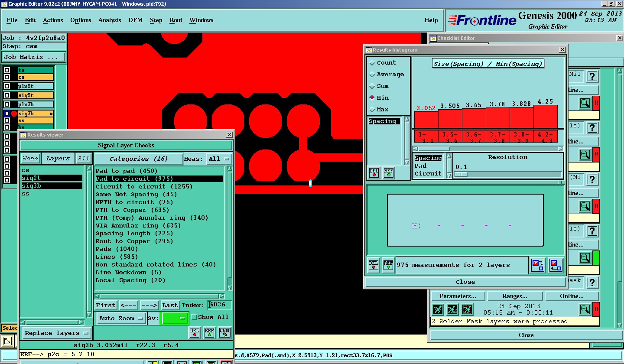Open Help menu
624x364 pixels.
[431, 20]
